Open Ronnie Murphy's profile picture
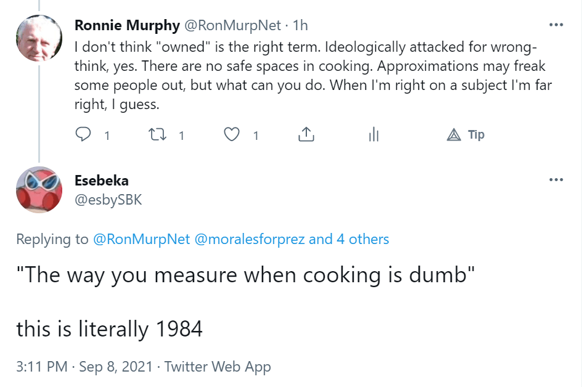Viewport: 588px width, 387px height. (39, 38)
